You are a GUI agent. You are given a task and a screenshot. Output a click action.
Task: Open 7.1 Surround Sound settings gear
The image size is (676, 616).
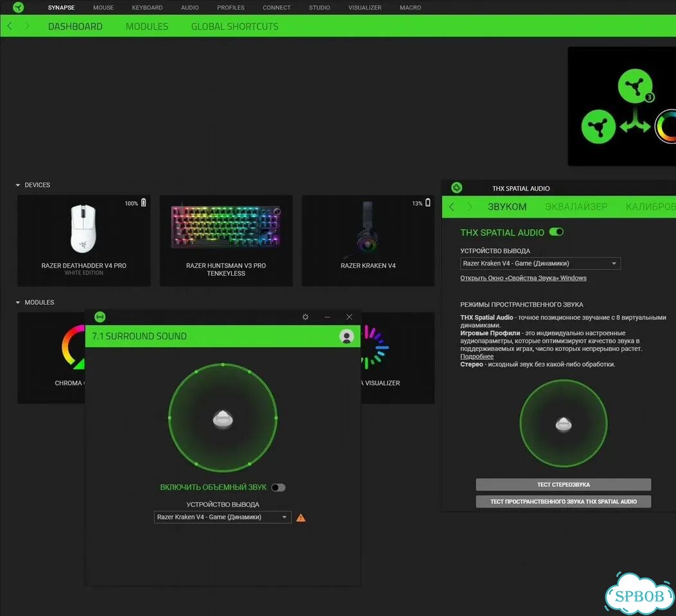[x=305, y=317]
